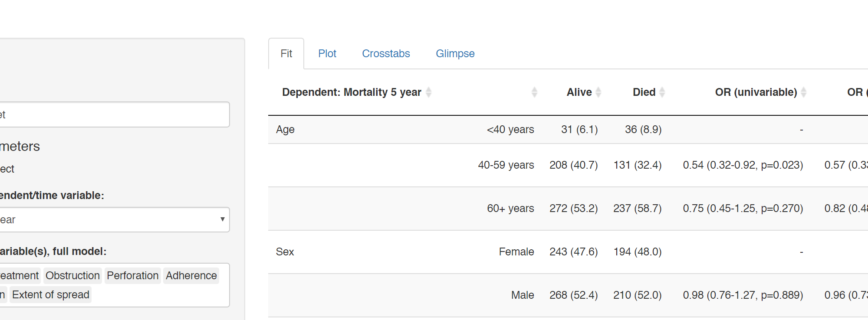The height and width of the screenshot is (320, 868).
Task: Click the Perforation variable tag
Action: (132, 276)
